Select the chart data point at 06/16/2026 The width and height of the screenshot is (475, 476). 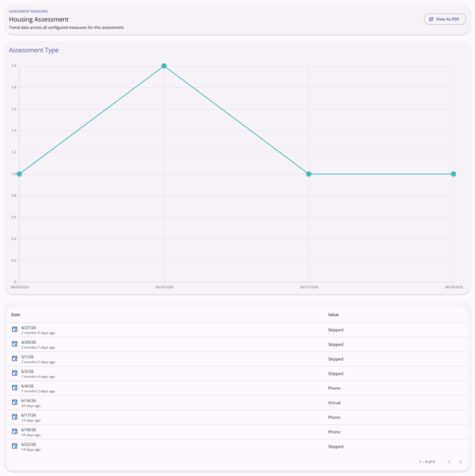[164, 66]
